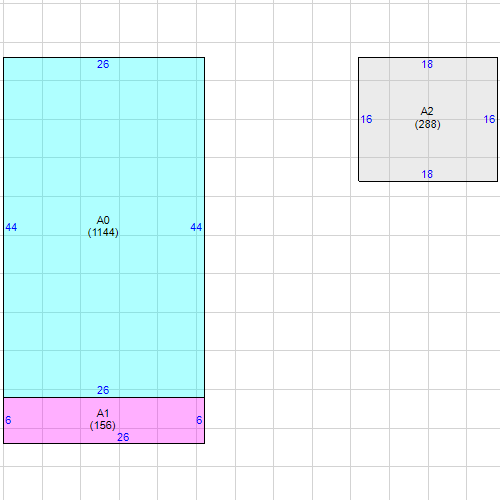Click the right 6 dimension of A1
The image size is (500, 500).
(x=199, y=420)
